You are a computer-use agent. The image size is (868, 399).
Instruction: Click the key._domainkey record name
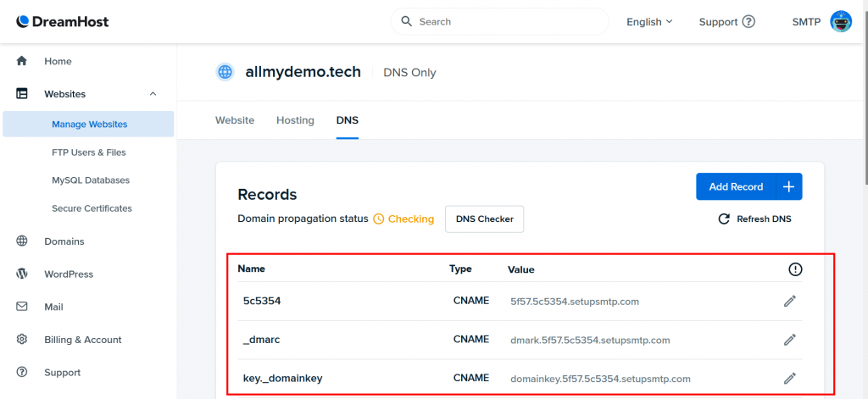point(282,379)
